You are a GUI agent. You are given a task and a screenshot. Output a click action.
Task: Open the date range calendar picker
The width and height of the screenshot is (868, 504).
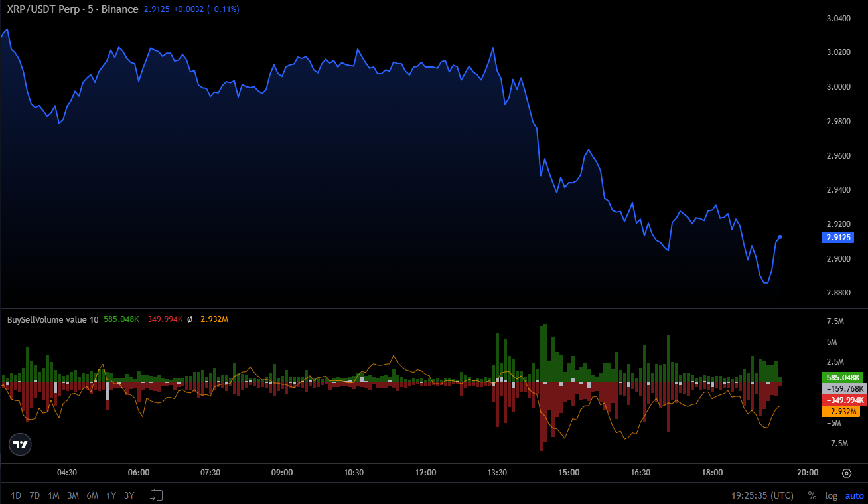click(157, 495)
